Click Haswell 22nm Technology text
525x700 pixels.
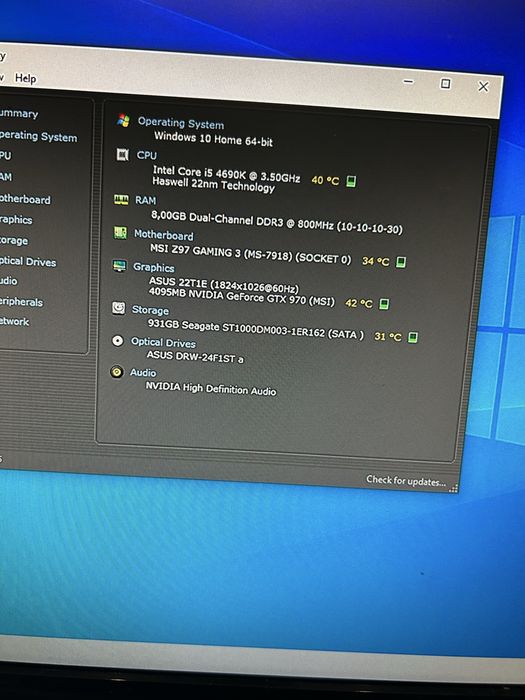[x=213, y=184]
